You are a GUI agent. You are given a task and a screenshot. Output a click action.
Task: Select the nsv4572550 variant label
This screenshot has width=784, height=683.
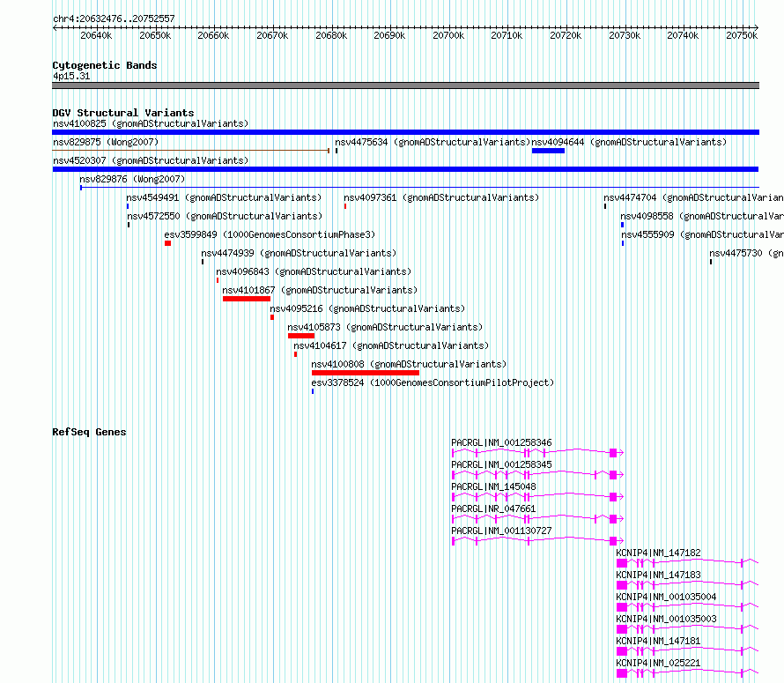[x=225, y=216]
